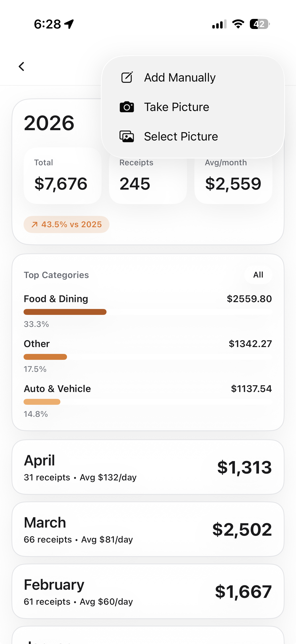Tap the back chevron arrow

tap(22, 67)
